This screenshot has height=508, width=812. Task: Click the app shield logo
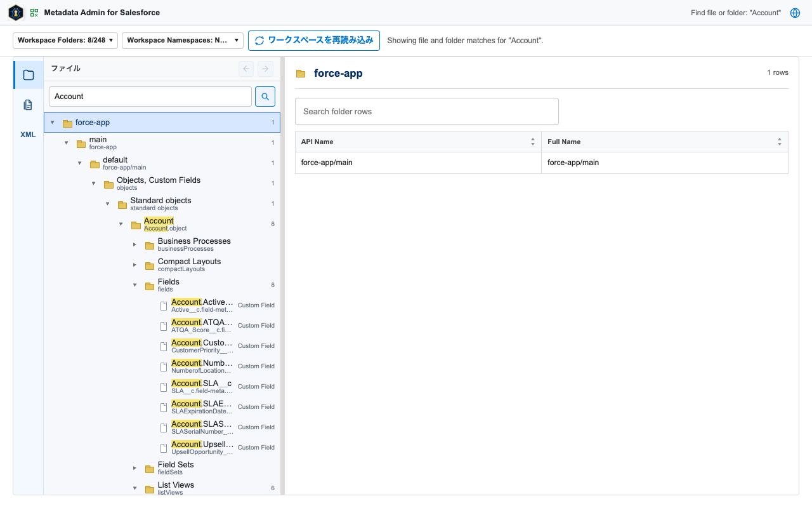[x=16, y=13]
